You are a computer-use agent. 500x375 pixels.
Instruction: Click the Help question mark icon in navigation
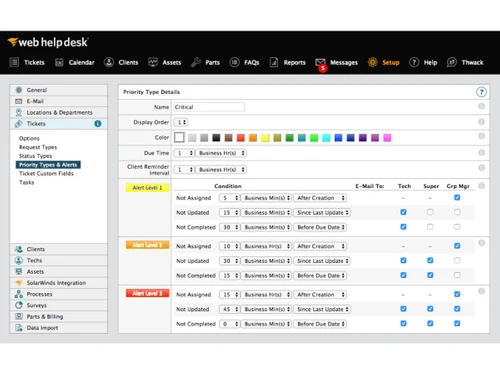(414, 62)
